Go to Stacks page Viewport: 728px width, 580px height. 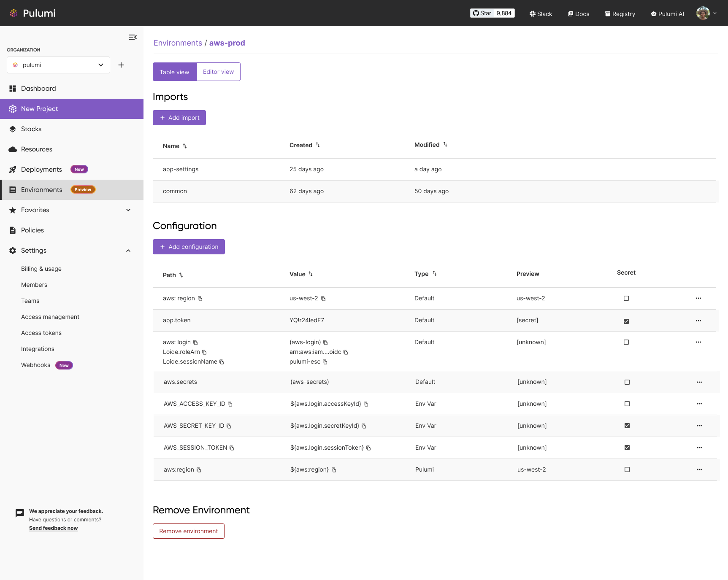72,129
